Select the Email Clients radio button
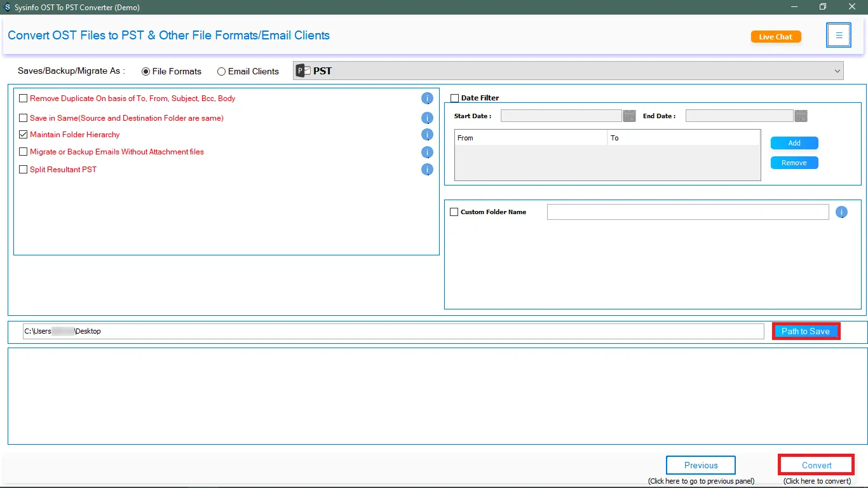 221,72
